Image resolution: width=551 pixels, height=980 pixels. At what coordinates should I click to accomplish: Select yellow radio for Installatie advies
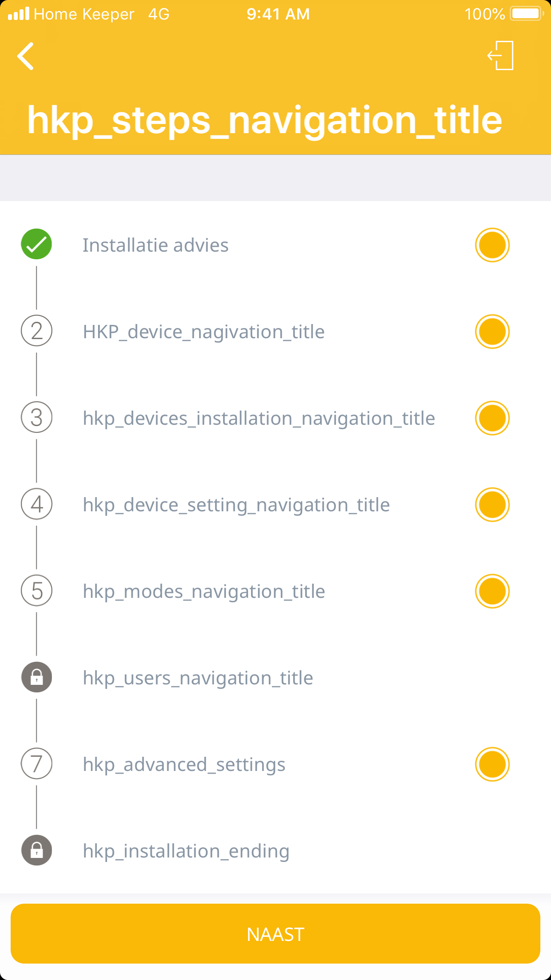tap(492, 245)
